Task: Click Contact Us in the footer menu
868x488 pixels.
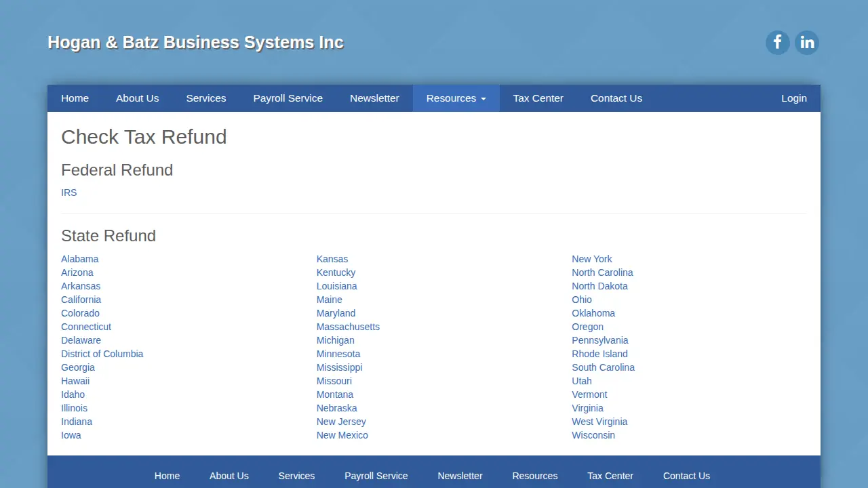Action: coord(687,476)
